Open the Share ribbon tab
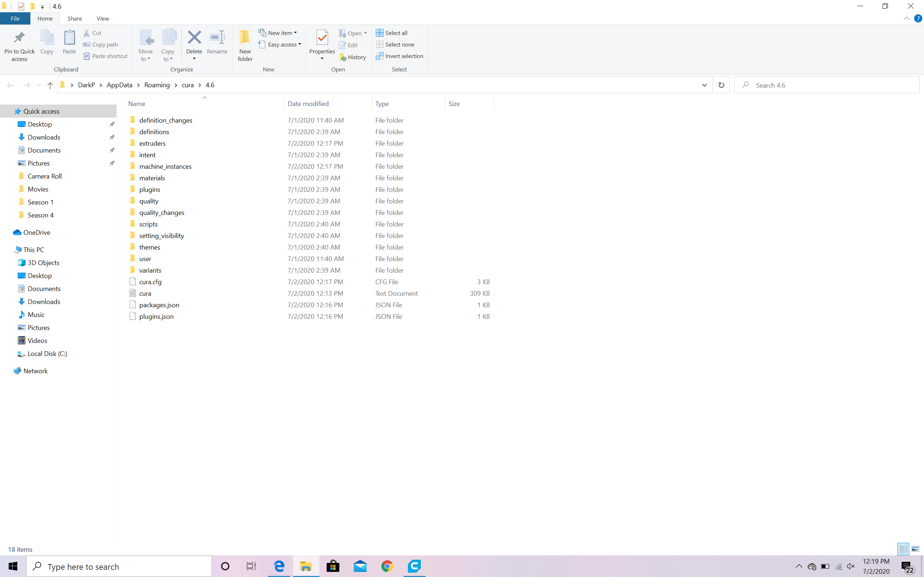Screen dimensions: 924x577 click(x=74, y=18)
